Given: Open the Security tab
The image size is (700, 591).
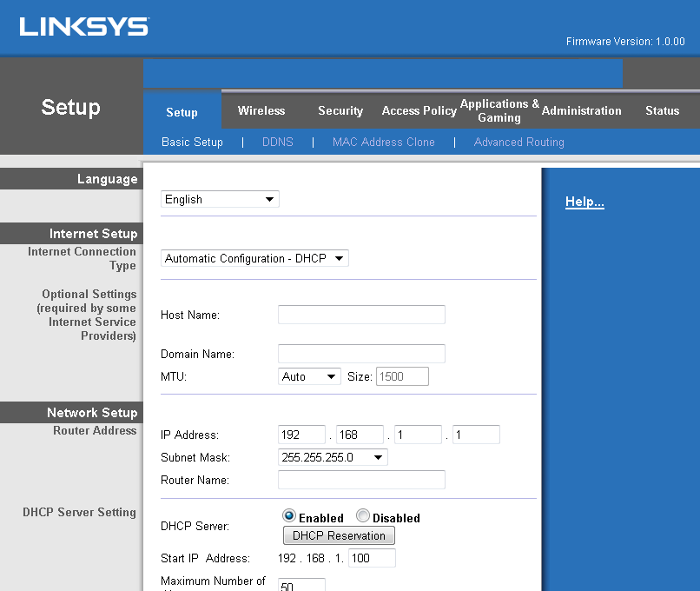Looking at the screenshot, I should pyautogui.click(x=340, y=110).
